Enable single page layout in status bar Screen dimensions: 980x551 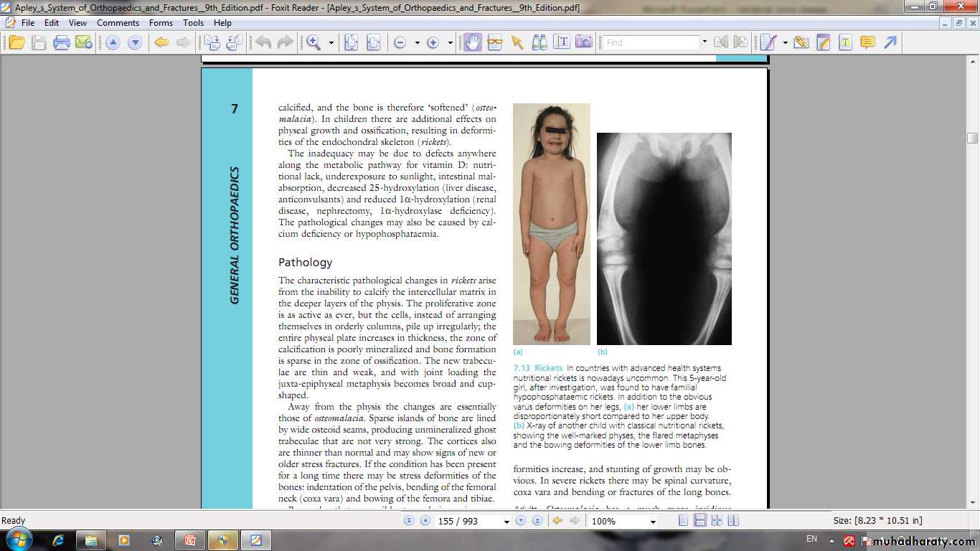684,521
